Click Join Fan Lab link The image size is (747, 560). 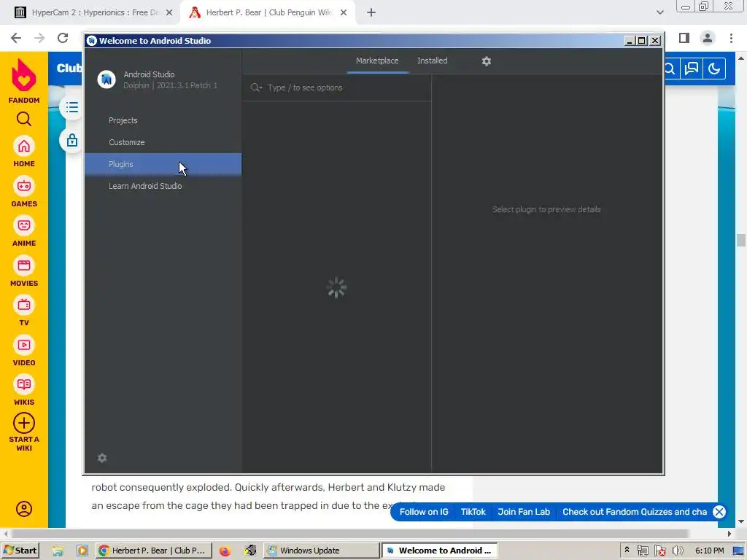(524, 512)
